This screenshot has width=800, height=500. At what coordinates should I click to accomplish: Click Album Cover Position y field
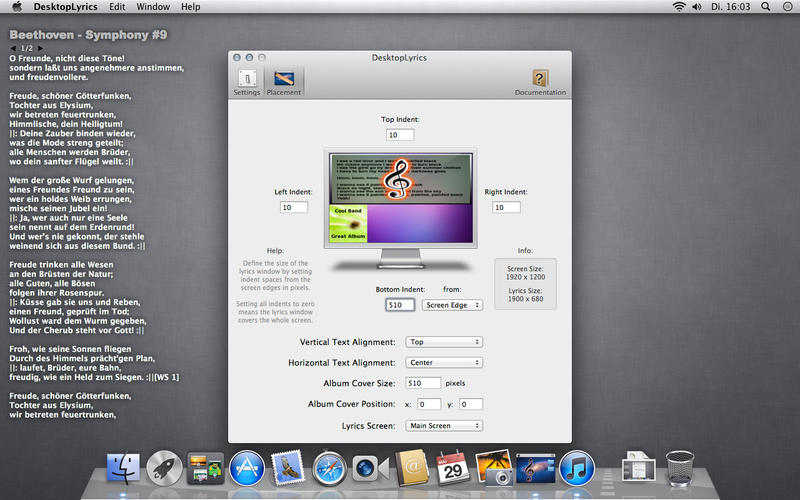[x=470, y=404]
